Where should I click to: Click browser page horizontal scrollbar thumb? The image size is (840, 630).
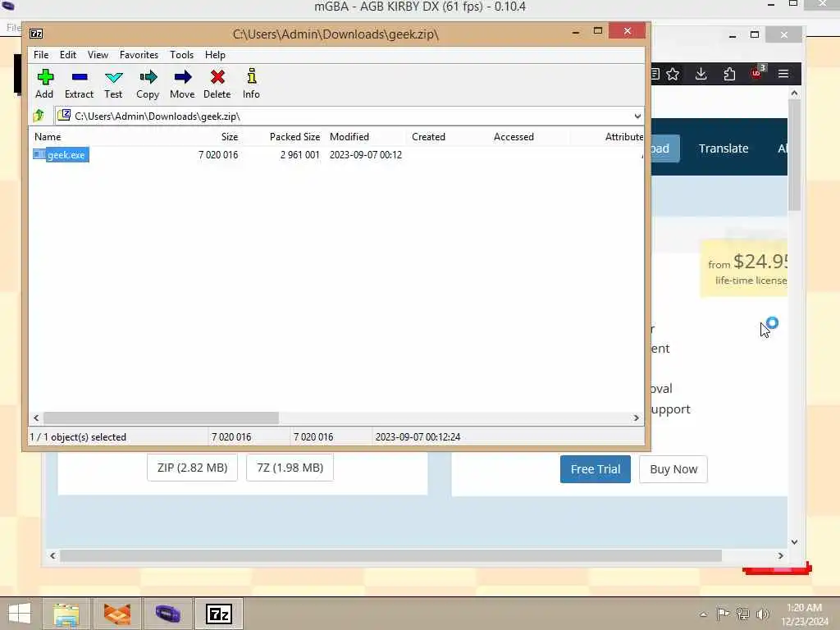point(390,555)
